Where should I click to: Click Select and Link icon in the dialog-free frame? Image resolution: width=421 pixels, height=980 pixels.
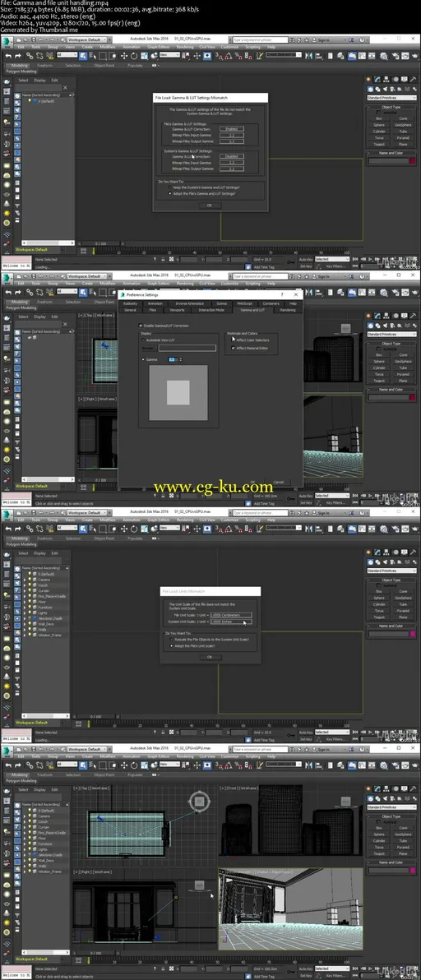tap(30, 765)
